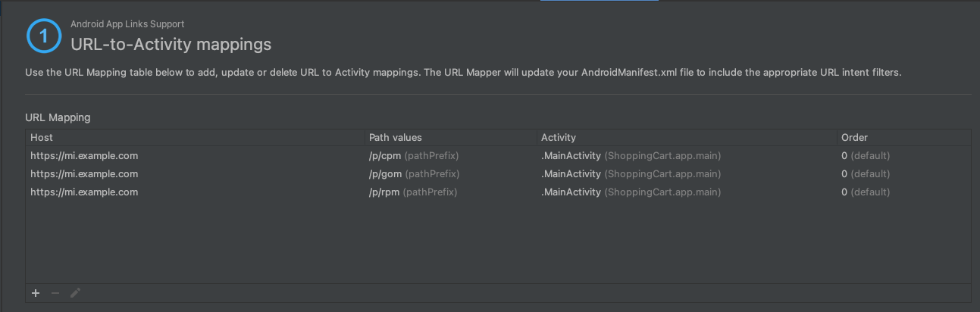Click the host cell in the /p/rpm row
This screenshot has width=980, height=312.
pyautogui.click(x=84, y=192)
